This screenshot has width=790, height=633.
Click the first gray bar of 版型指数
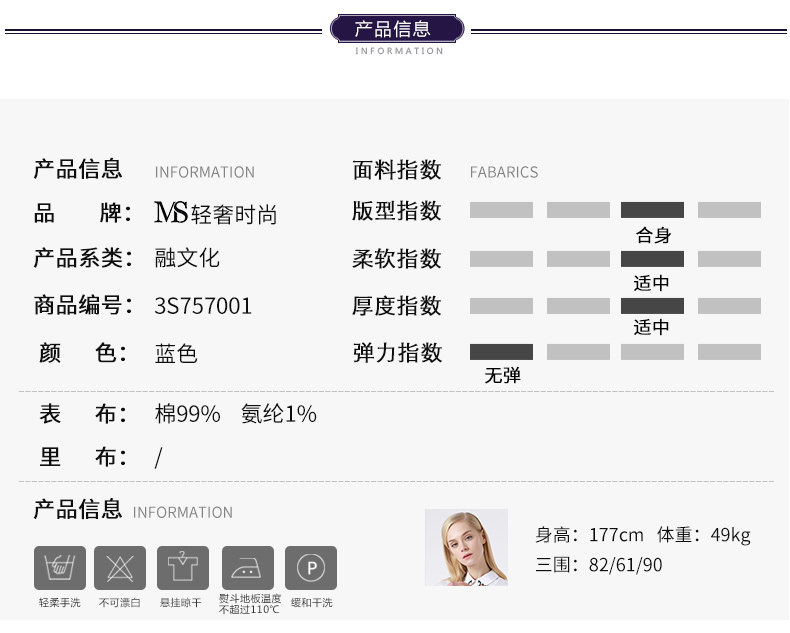[x=501, y=210]
